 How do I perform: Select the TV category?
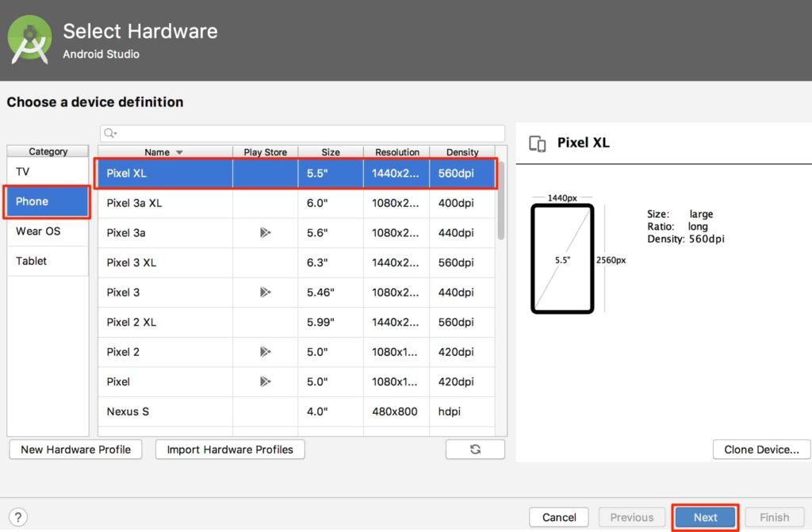(48, 172)
